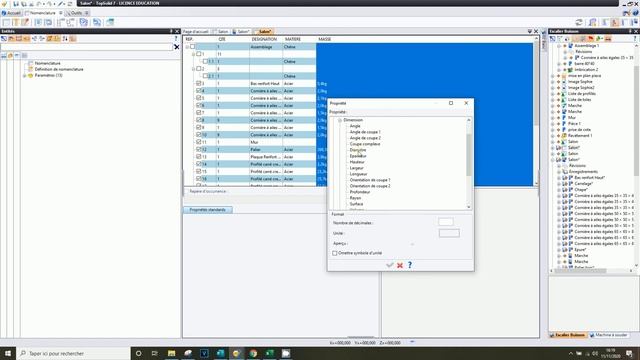Select Epaisseur in the property list
The image size is (640, 360).
tap(358, 156)
